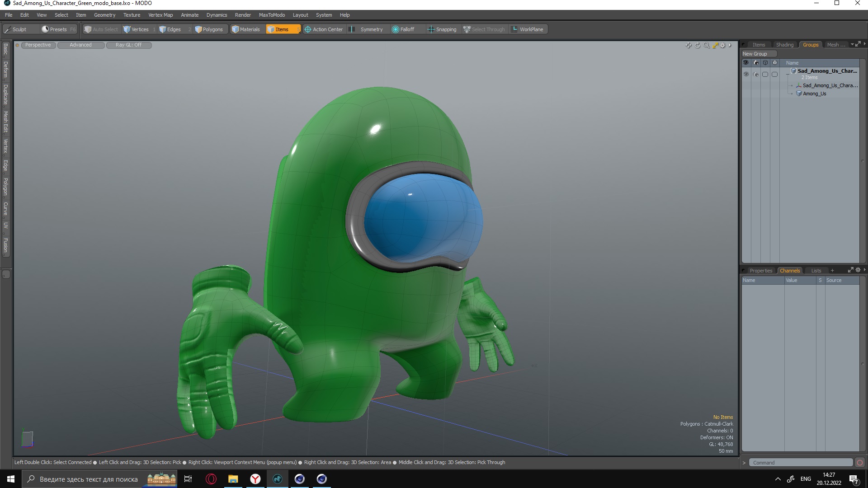This screenshot has height=488, width=868.
Task: Open the Vertex Map menu
Action: pos(160,15)
